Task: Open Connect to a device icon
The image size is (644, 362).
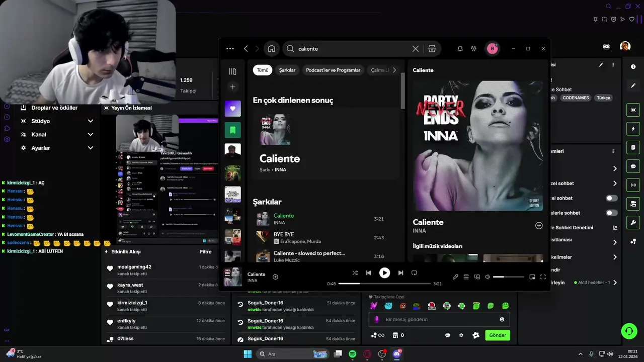Action: (477, 277)
